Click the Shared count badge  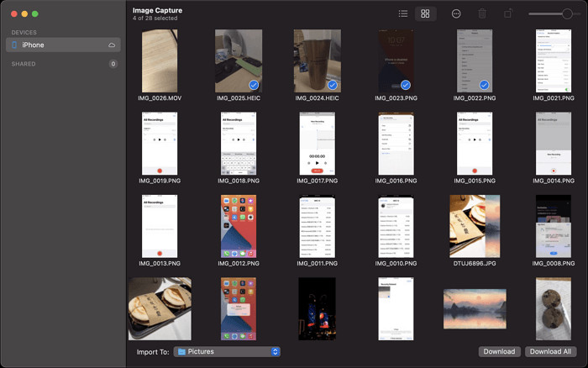click(x=113, y=64)
